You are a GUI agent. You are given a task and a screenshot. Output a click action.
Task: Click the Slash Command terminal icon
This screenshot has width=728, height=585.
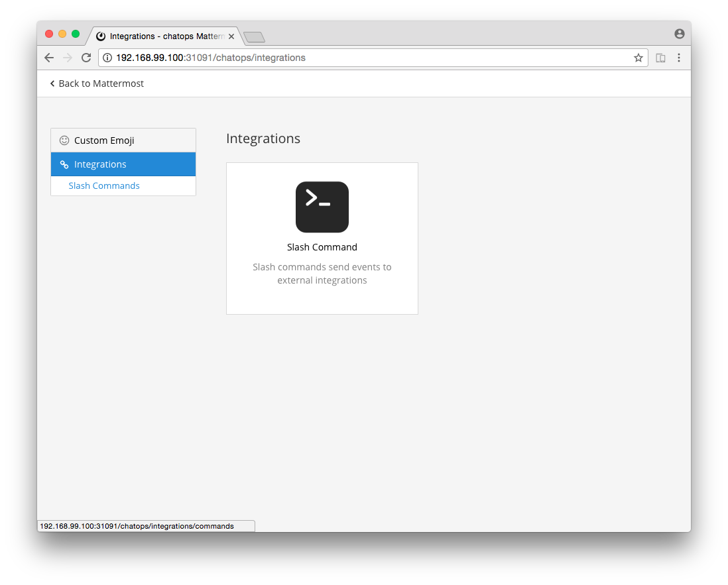click(x=322, y=207)
